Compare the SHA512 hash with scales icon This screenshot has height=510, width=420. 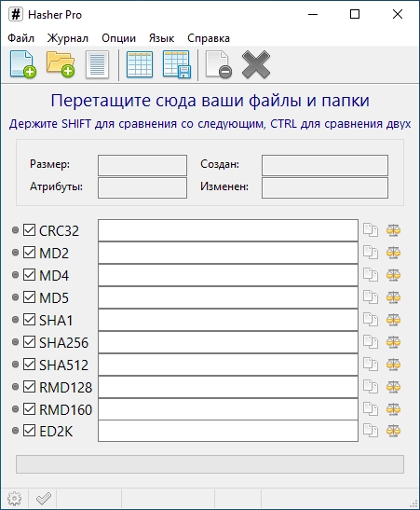pyautogui.click(x=393, y=365)
